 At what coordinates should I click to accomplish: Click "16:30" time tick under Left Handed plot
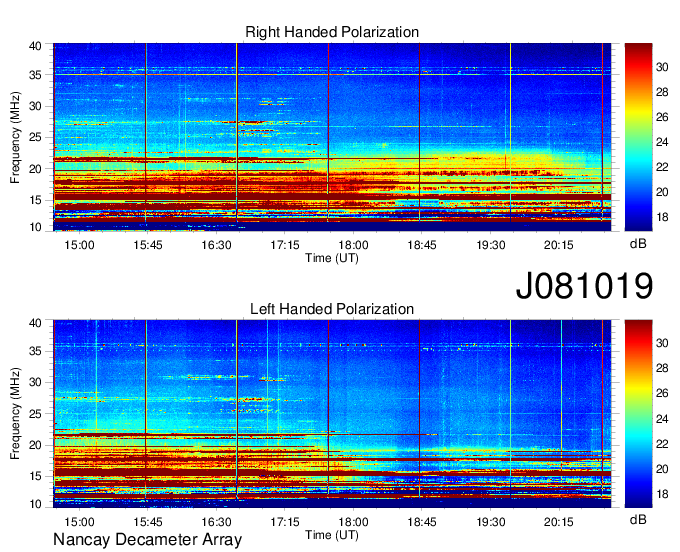(x=216, y=522)
